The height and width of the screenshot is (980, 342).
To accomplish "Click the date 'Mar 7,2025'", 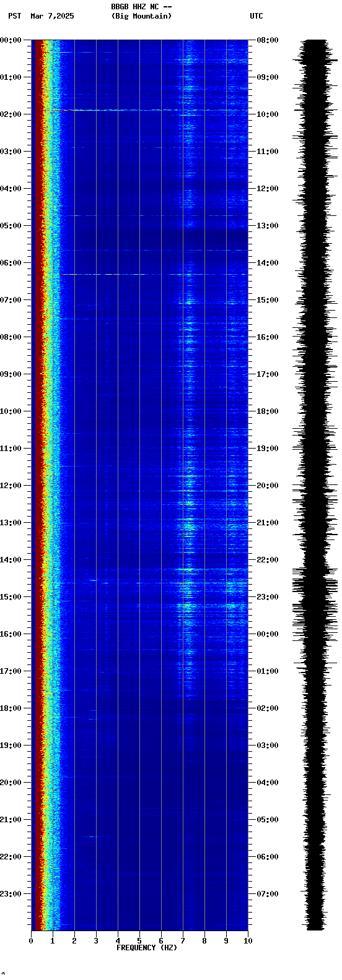I will click(x=52, y=16).
